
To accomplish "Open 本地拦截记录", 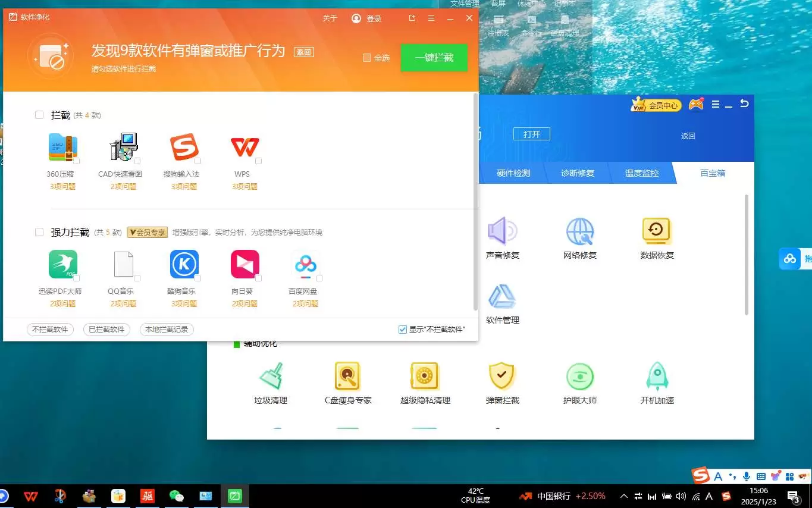I will pos(167,329).
